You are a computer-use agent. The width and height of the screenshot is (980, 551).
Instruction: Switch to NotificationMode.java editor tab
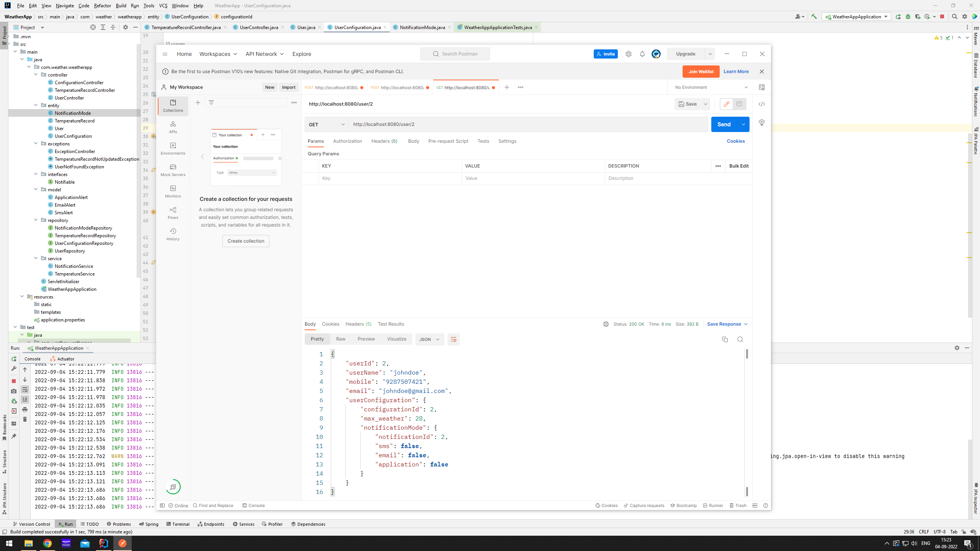pyautogui.click(x=422, y=27)
